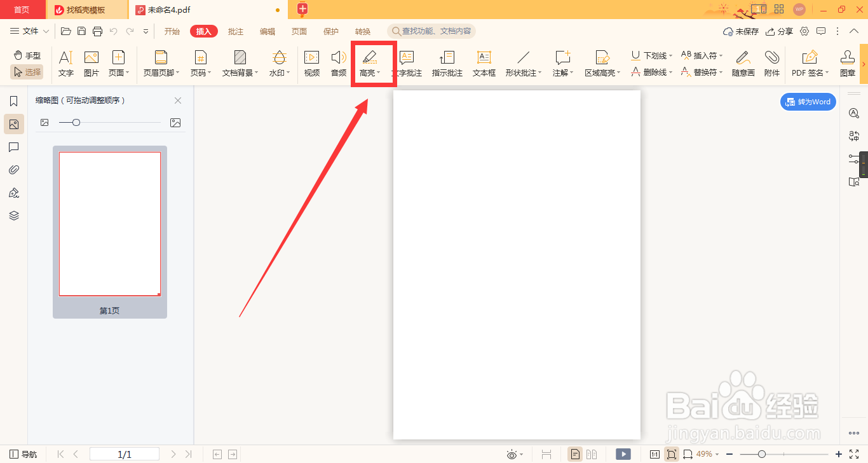The height and width of the screenshot is (463, 868).
Task: Click the 分享 share button
Action: (x=780, y=31)
